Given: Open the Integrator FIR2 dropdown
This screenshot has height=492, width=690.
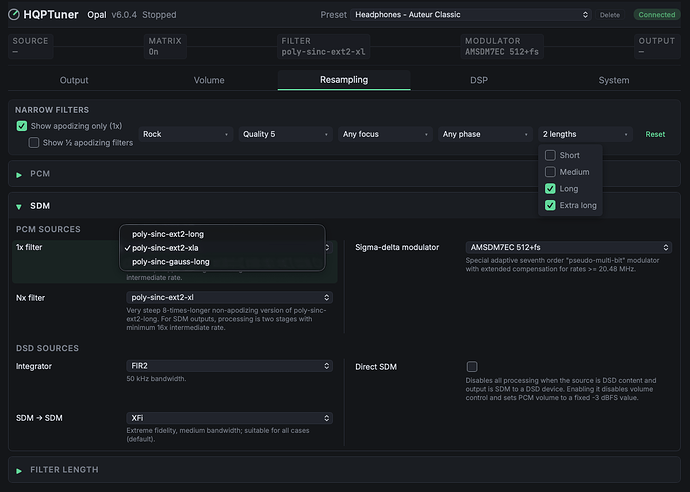Looking at the screenshot, I should 229,366.
